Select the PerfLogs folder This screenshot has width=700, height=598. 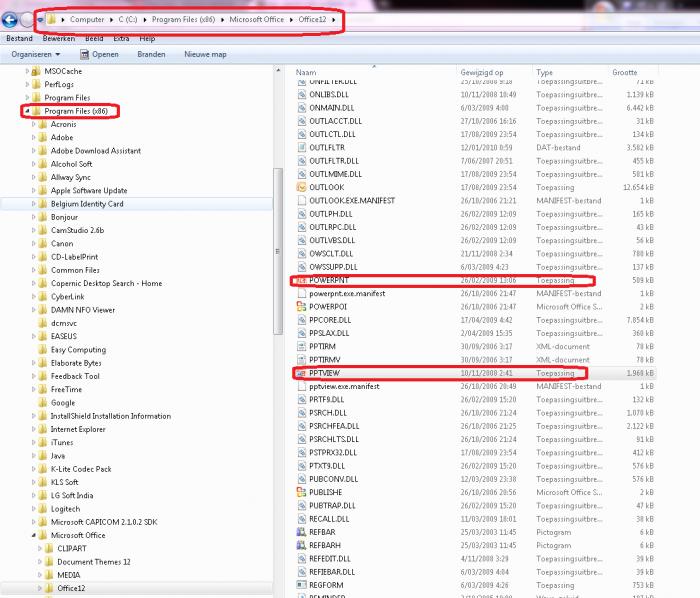(59, 84)
